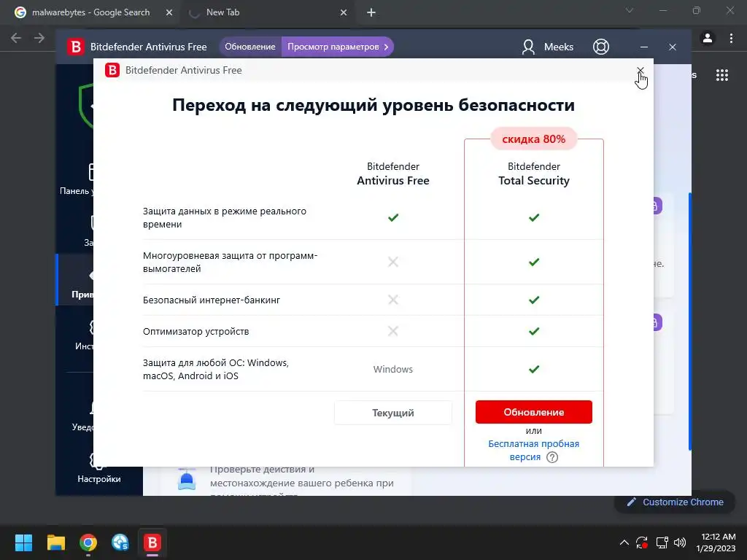Click the Bitdefender Antivirus Free column header
This screenshot has height=560, width=747.
tap(393, 174)
